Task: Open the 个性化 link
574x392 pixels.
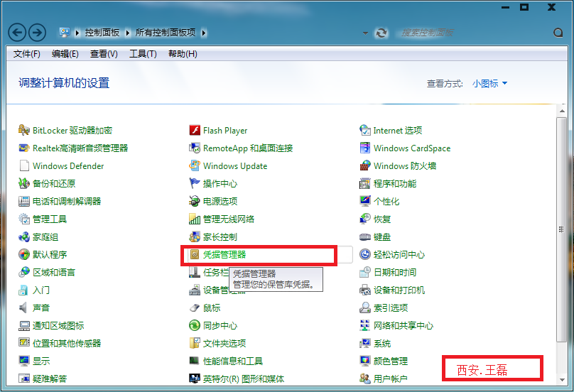Action: pos(386,201)
